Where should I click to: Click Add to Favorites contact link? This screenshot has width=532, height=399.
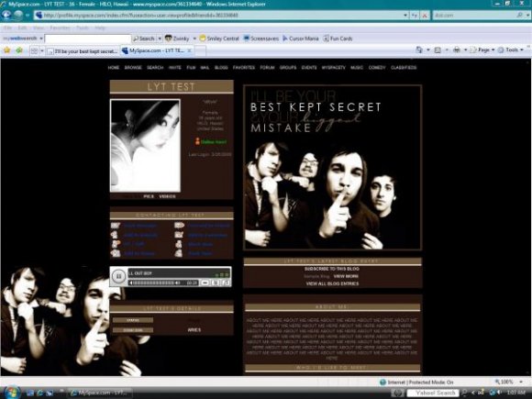(208, 235)
